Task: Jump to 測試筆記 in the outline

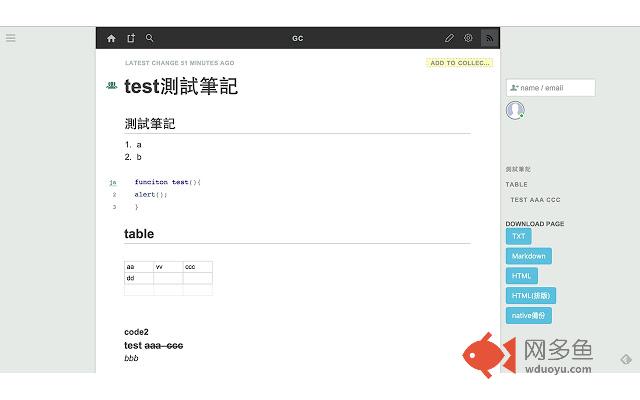Action: 518,169
